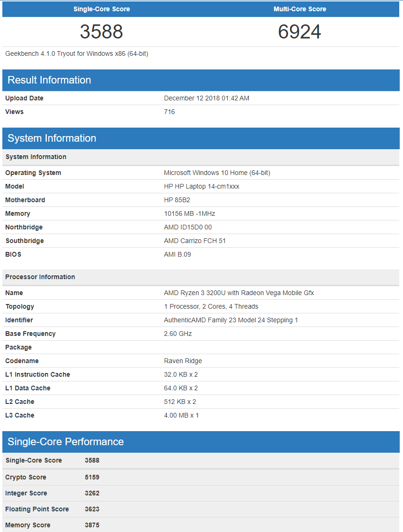The image size is (403, 532).
Task: Click the upload date December 12 2018
Action: tap(207, 98)
